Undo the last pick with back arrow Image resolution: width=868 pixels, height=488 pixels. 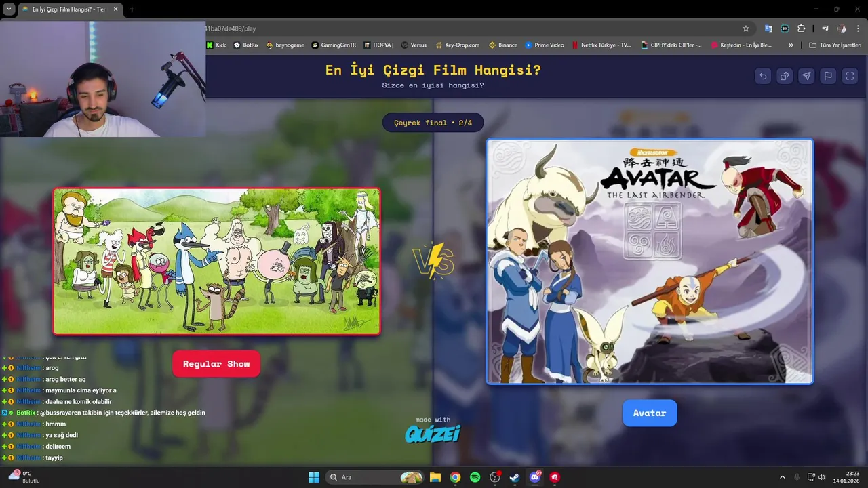[x=763, y=76]
